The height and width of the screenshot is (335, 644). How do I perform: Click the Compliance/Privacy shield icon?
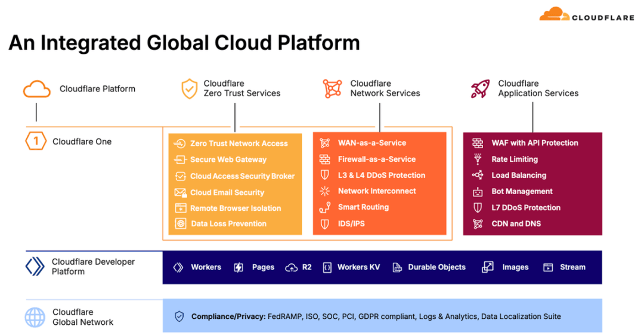coord(179,316)
